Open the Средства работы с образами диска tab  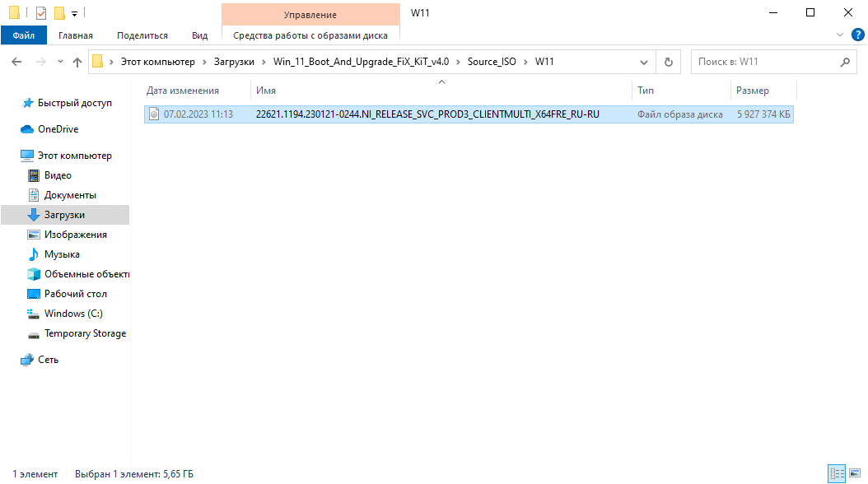(x=310, y=35)
